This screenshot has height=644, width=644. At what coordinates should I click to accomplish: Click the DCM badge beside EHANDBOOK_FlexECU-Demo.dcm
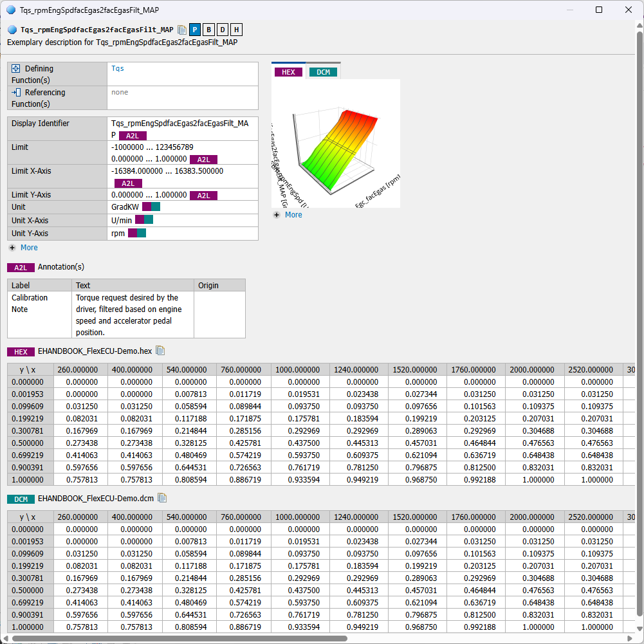tap(21, 499)
